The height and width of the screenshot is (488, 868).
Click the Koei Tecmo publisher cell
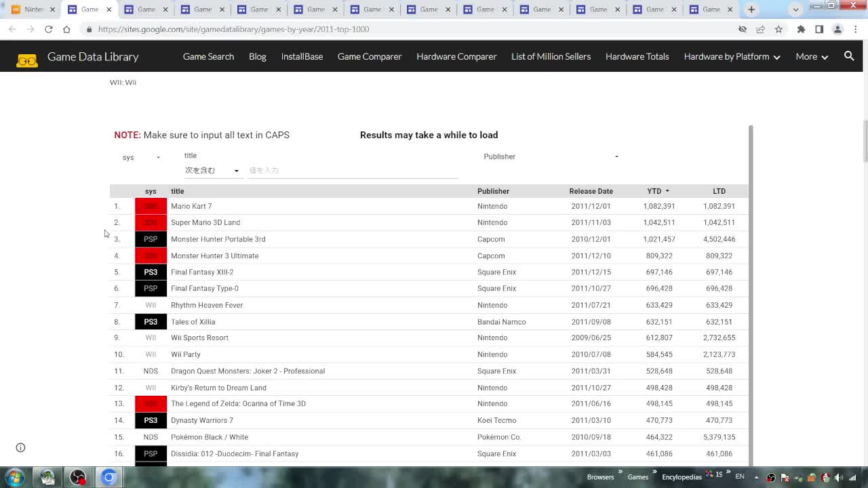pos(496,420)
